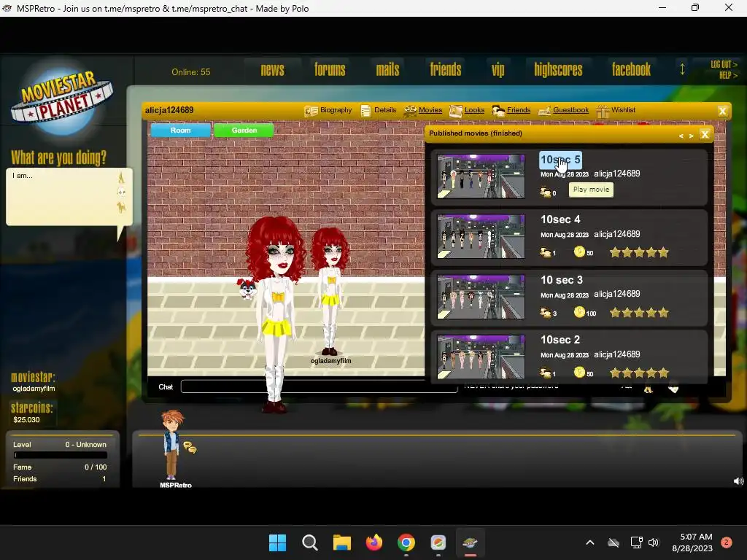
Task: Select the top pose icon in status box
Action: pos(121,178)
